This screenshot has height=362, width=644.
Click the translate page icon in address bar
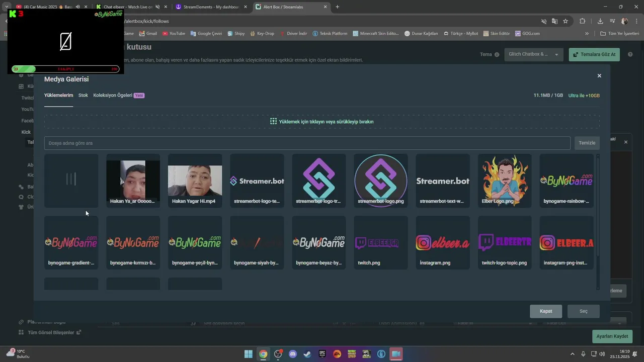point(554,21)
